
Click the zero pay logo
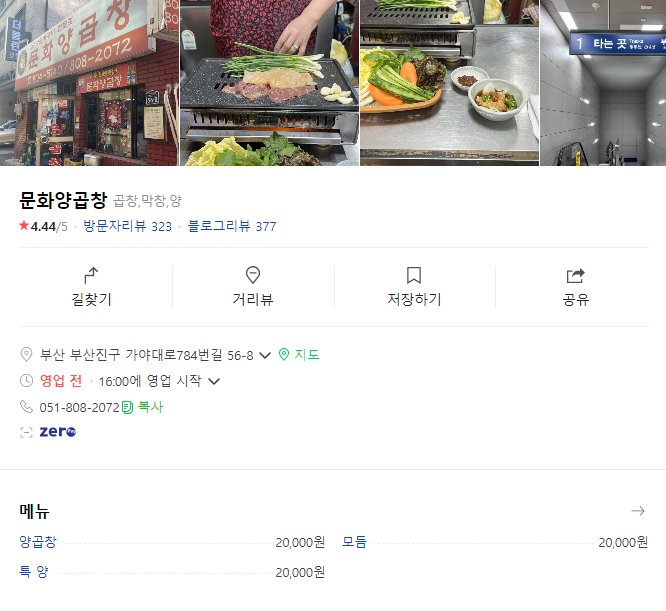coord(57,432)
